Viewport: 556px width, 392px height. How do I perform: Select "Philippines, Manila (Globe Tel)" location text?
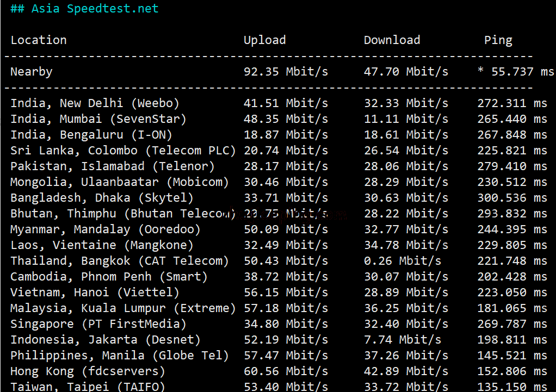pyautogui.click(x=120, y=356)
